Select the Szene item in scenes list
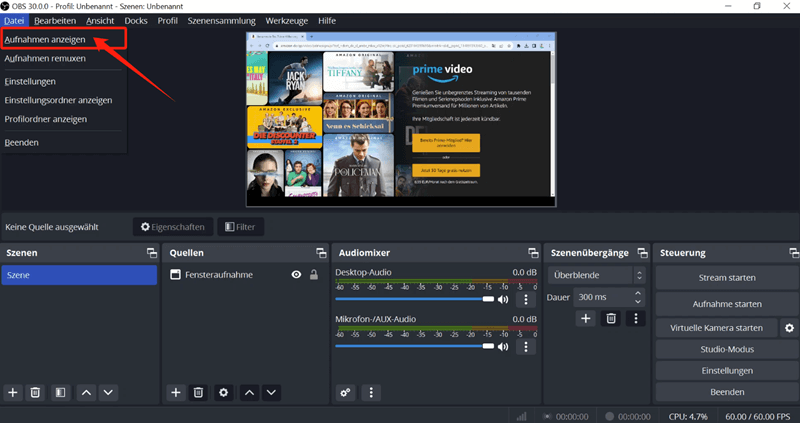Image resolution: width=800 pixels, height=423 pixels. point(79,275)
